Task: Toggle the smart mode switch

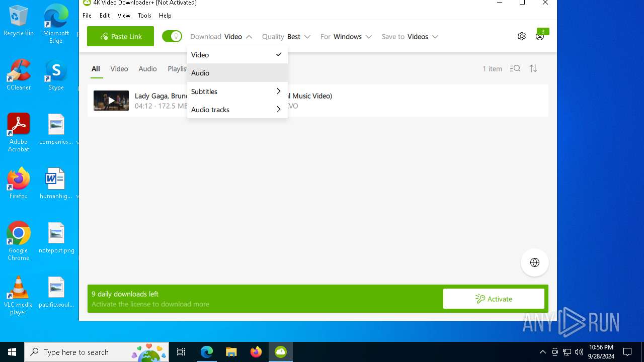Action: (172, 36)
